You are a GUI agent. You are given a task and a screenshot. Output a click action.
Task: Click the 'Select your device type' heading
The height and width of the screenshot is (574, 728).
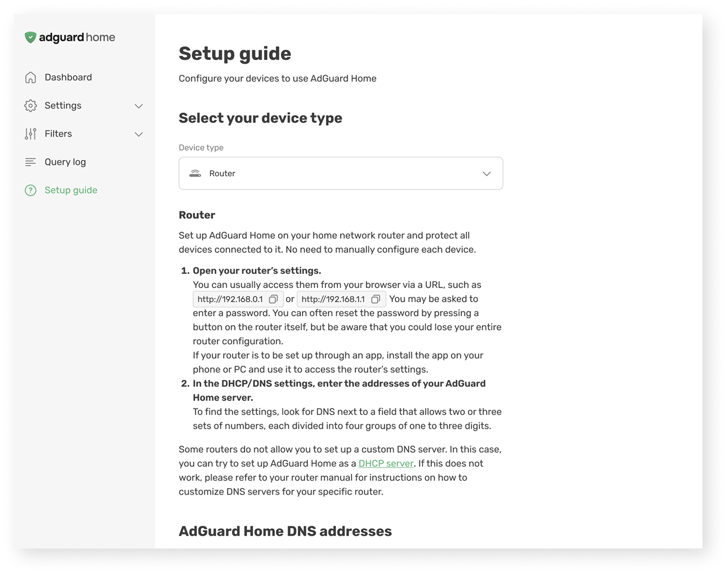pyautogui.click(x=260, y=118)
